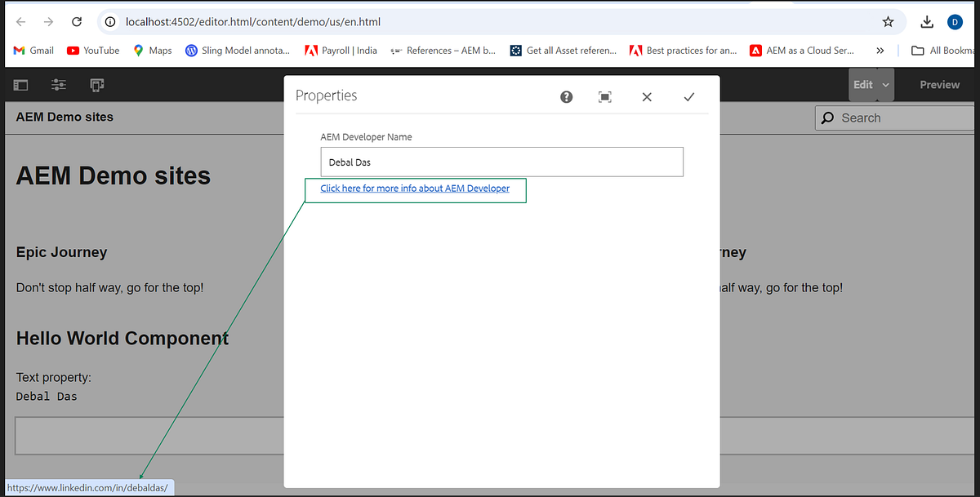The width and height of the screenshot is (980, 497).
Task: Open the Chrome profile avatar D
Action: point(955,22)
